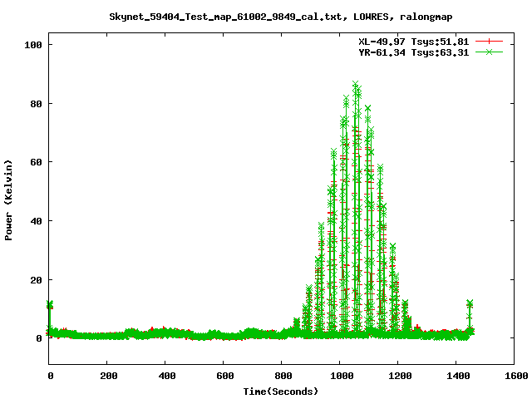Click the Time(Seconds) axis label

[281, 392]
